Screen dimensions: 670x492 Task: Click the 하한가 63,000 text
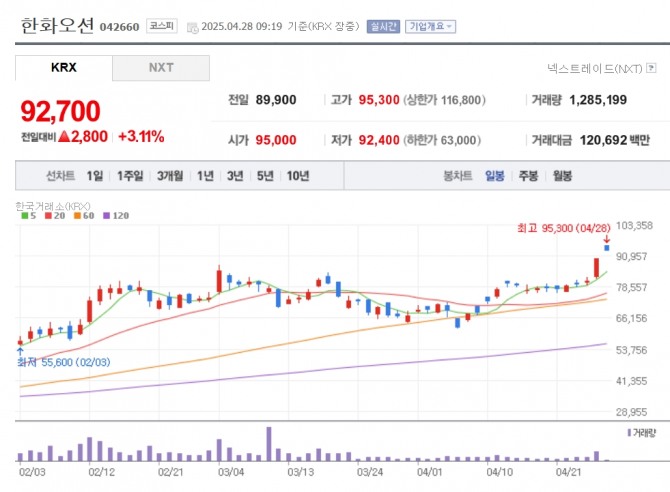[442, 140]
